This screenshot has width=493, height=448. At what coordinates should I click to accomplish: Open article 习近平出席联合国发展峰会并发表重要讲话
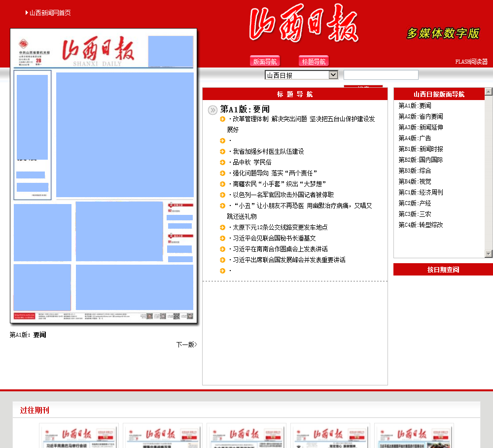(289, 260)
